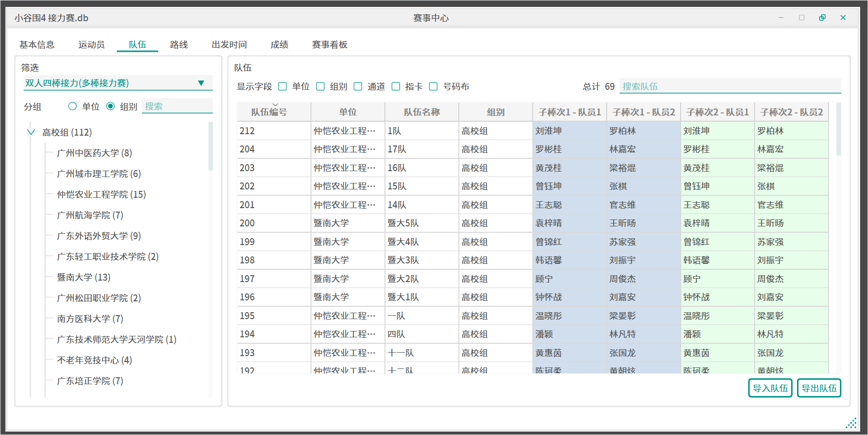Switch to the 运动员 tab

coord(91,45)
